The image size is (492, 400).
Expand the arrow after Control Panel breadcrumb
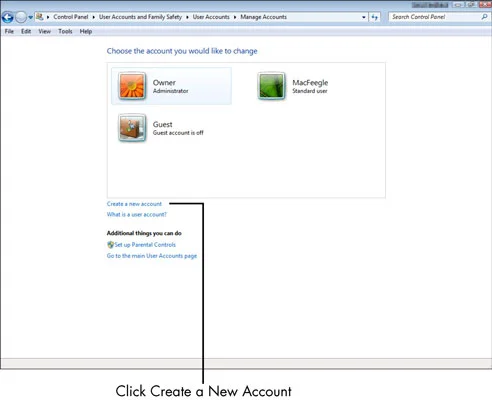click(94, 17)
